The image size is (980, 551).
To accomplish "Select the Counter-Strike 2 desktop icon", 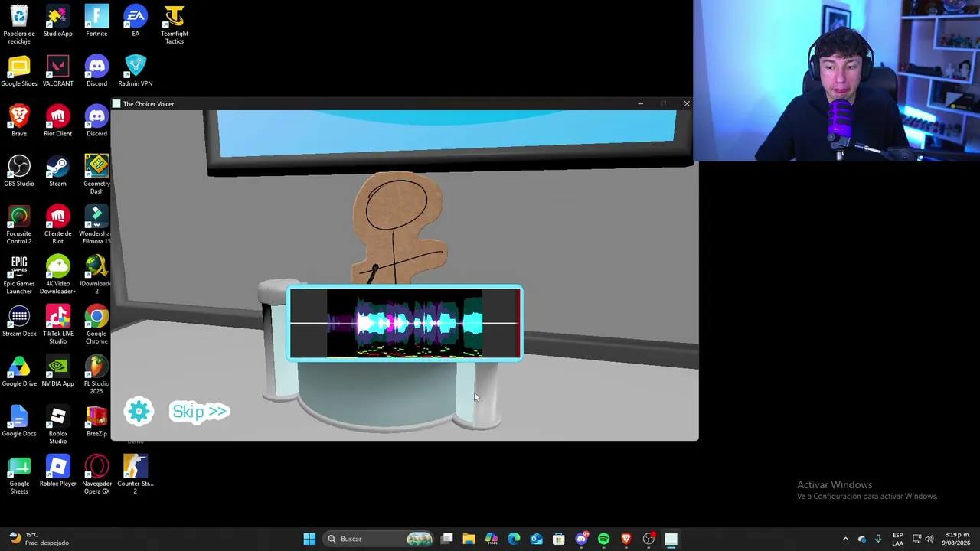I will pyautogui.click(x=136, y=474).
